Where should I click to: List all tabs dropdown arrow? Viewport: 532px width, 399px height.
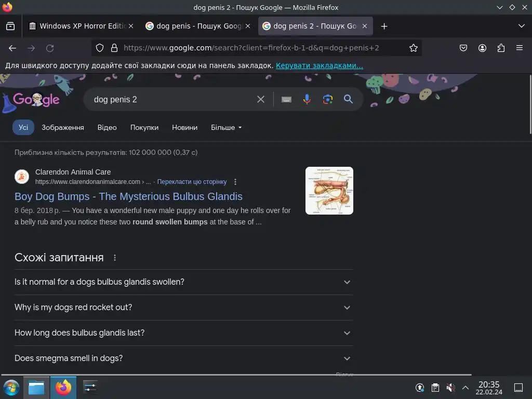(x=522, y=26)
